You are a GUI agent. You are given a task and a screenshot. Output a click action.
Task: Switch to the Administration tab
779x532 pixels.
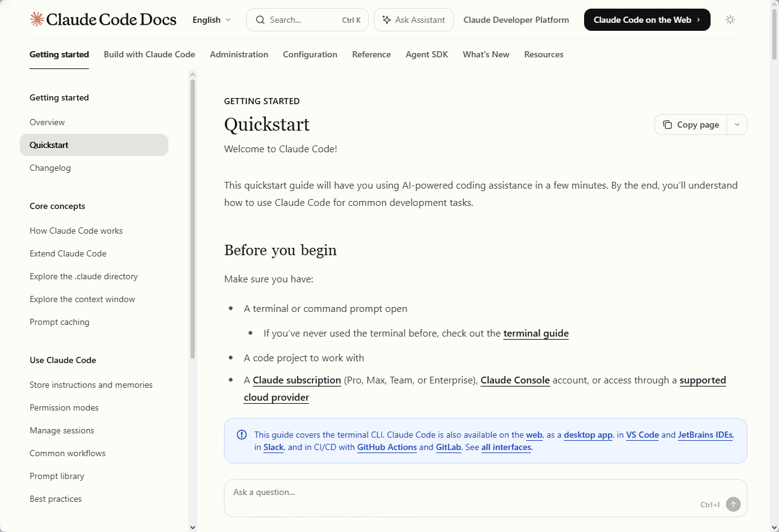[239, 54]
